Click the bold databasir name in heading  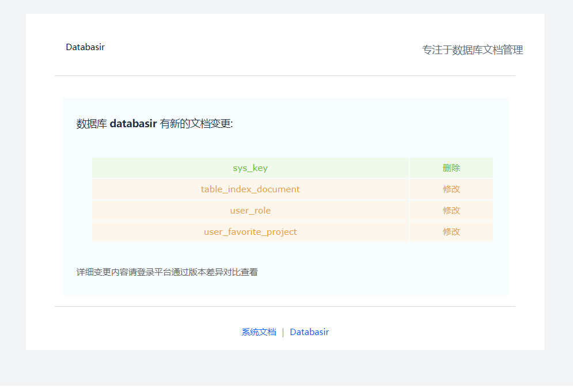pos(133,124)
